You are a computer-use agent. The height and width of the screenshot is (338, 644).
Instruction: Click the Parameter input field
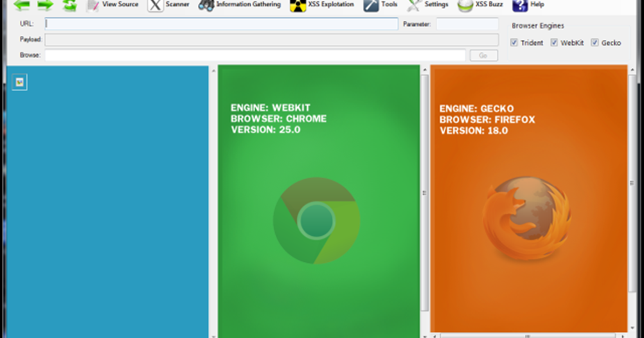coord(467,24)
